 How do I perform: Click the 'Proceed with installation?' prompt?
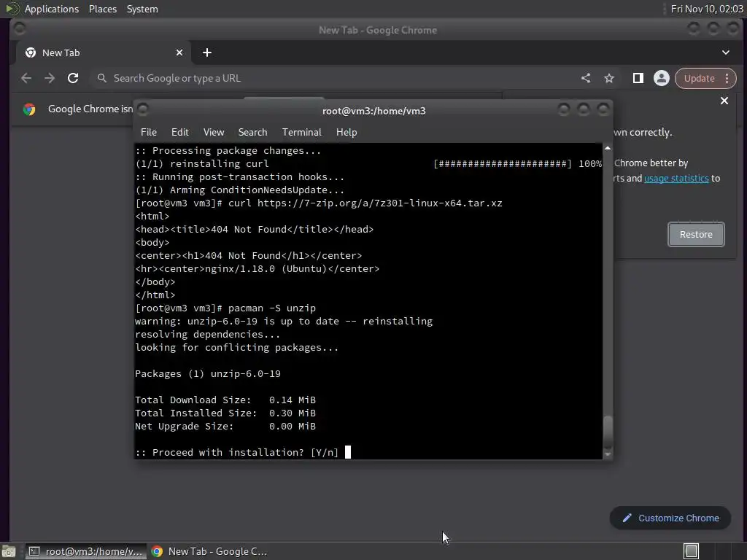(x=237, y=452)
